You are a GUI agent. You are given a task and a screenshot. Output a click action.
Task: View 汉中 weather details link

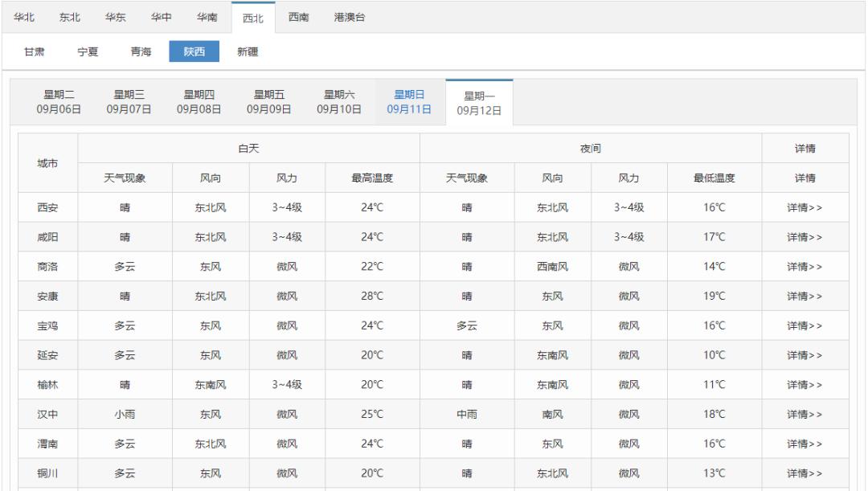[805, 415]
